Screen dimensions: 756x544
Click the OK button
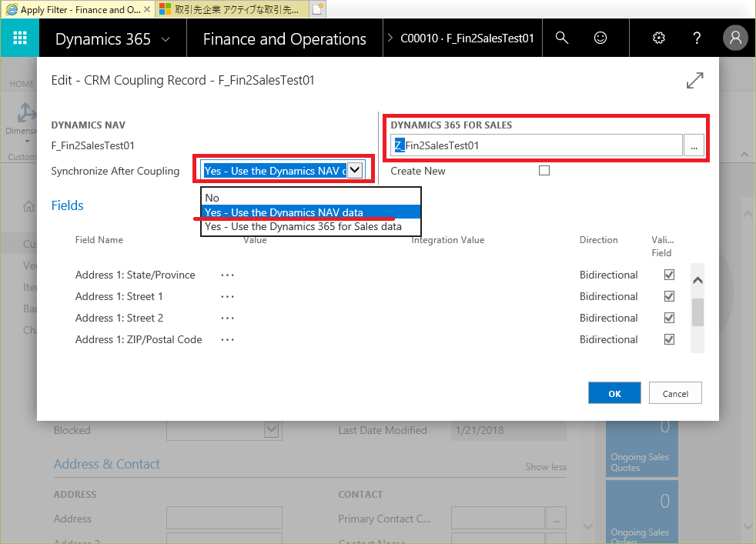click(615, 393)
